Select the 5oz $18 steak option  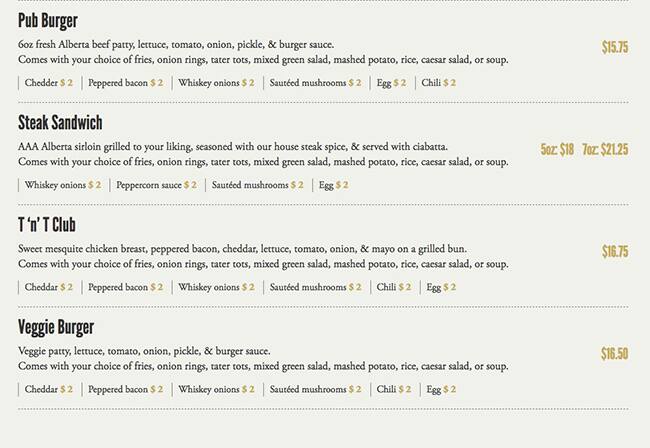click(x=557, y=149)
